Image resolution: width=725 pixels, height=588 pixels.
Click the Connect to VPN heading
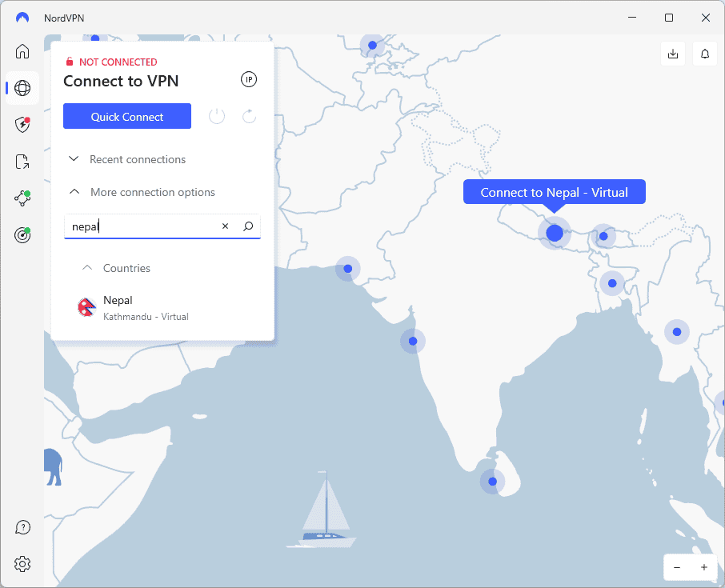pos(121,82)
